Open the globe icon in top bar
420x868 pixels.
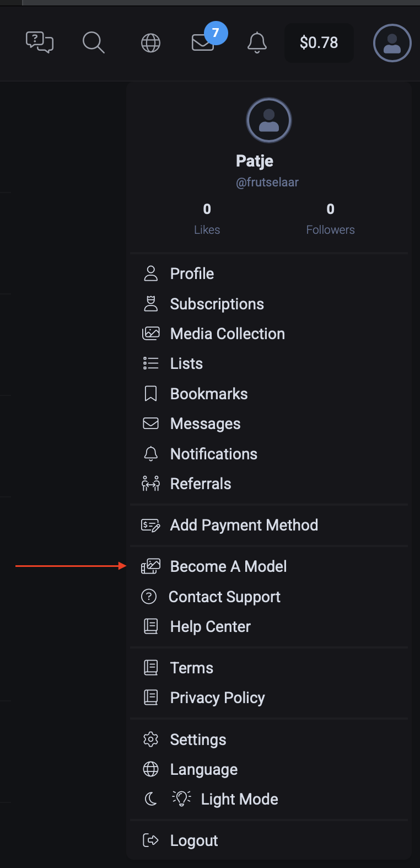pos(150,42)
